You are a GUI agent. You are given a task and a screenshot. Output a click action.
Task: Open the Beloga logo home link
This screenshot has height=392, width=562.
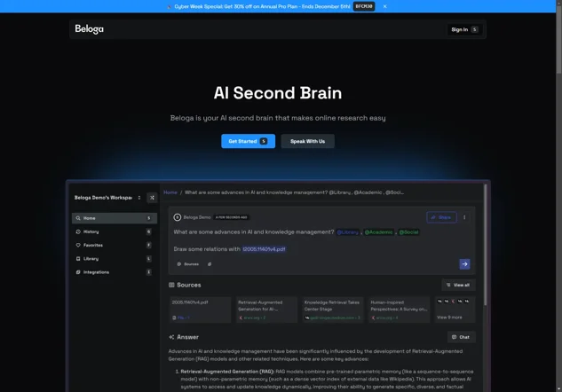[90, 29]
